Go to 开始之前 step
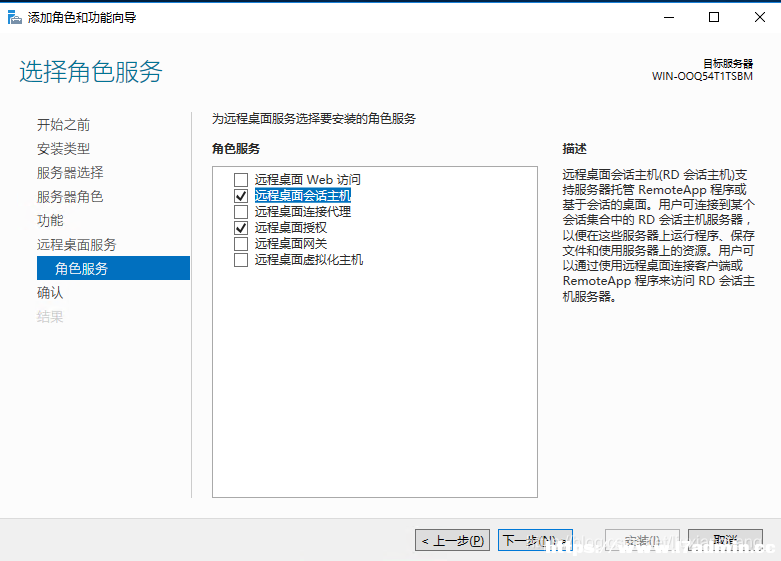 pyautogui.click(x=63, y=125)
